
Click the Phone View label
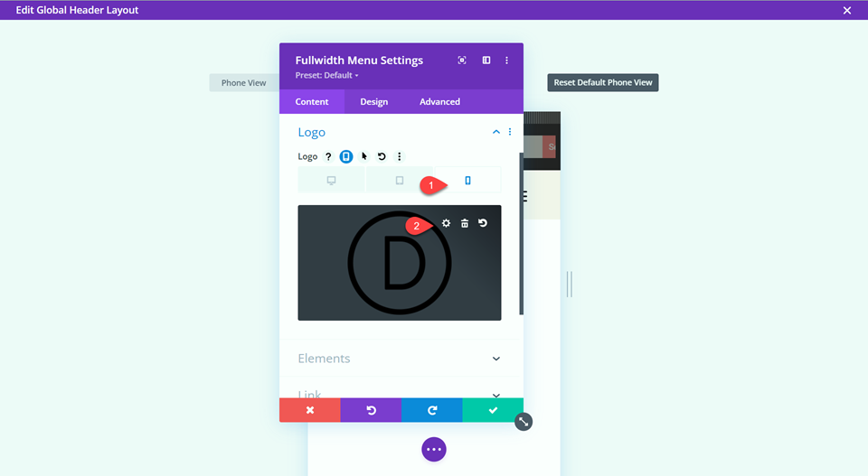coord(243,83)
